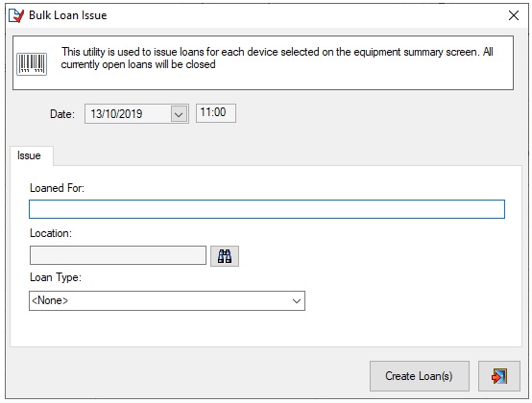
Task: Click the binoculars location search icon
Action: pos(225,256)
